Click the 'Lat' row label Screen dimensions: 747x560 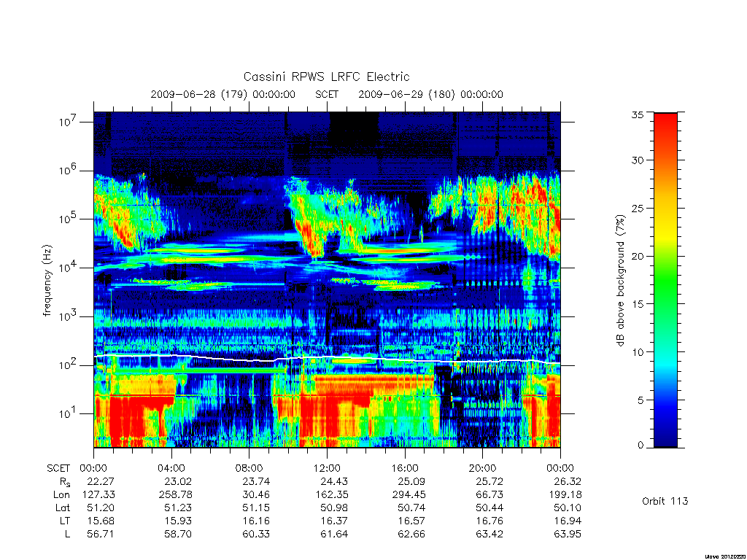[x=63, y=507]
